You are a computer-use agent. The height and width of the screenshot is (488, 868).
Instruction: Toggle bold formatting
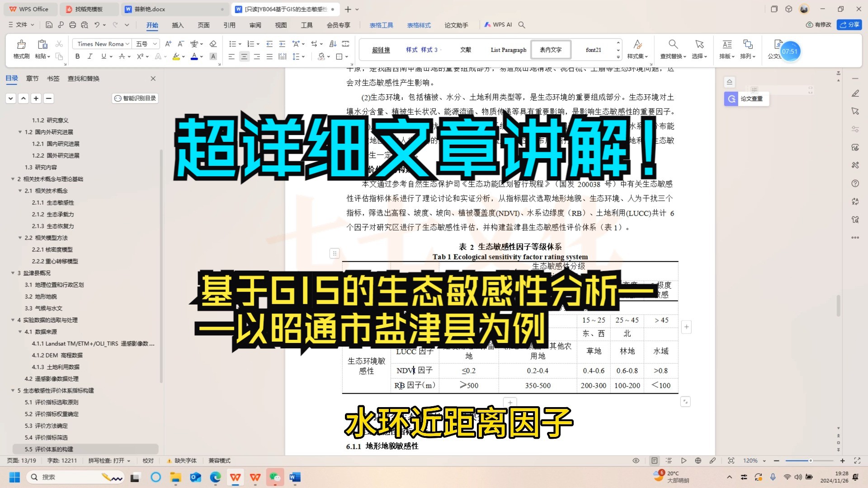point(77,56)
